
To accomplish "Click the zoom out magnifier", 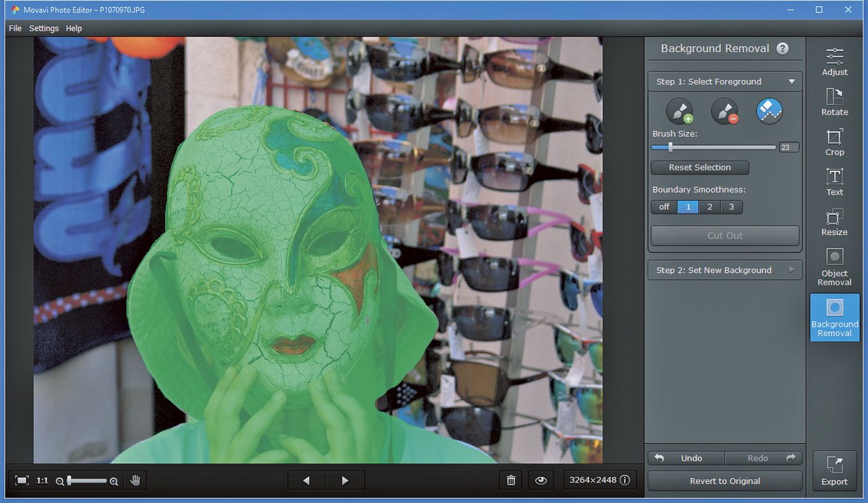I will [x=60, y=481].
